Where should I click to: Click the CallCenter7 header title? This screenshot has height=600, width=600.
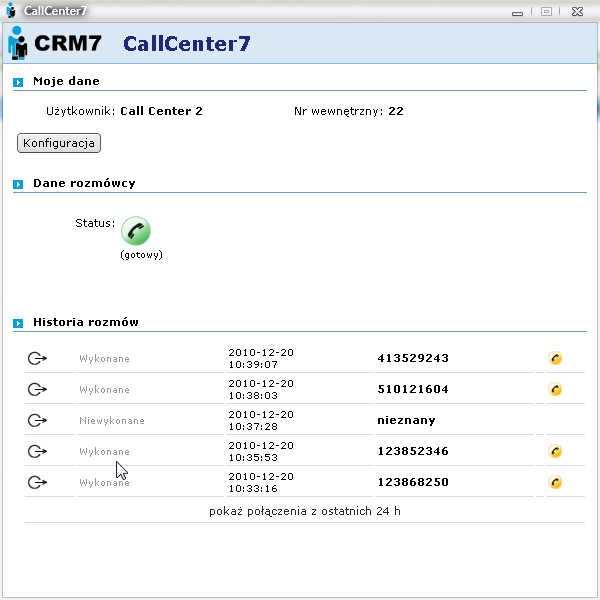(187, 44)
